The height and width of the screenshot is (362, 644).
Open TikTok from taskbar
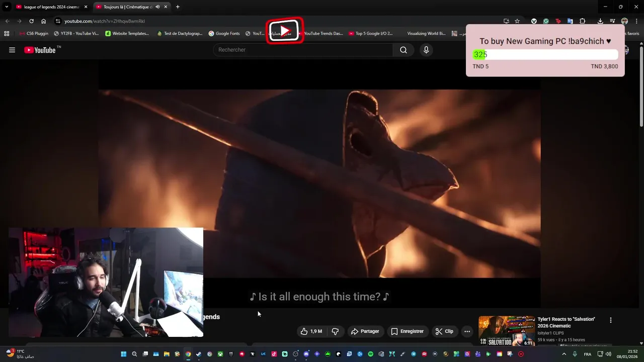[x=274, y=354]
